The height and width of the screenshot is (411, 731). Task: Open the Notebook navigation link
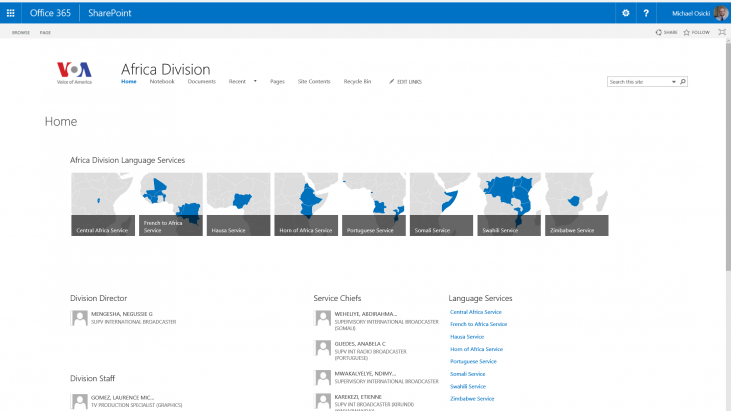pos(162,82)
